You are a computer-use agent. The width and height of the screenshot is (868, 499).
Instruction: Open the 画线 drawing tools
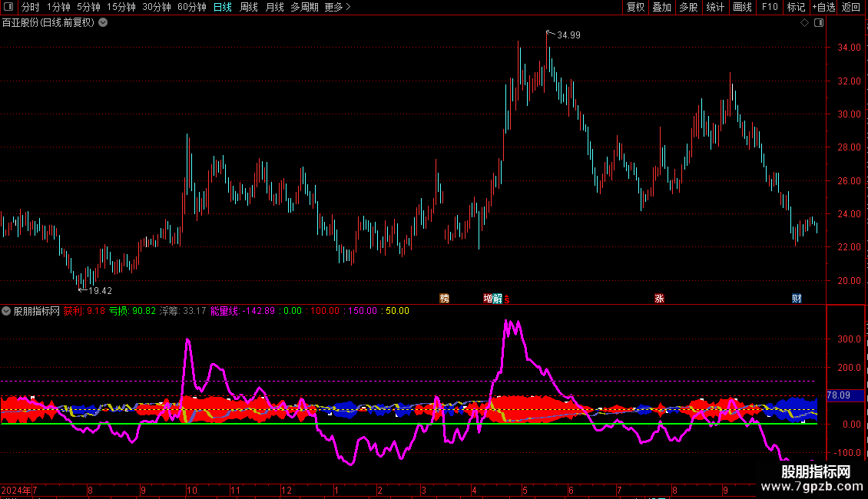(742, 8)
